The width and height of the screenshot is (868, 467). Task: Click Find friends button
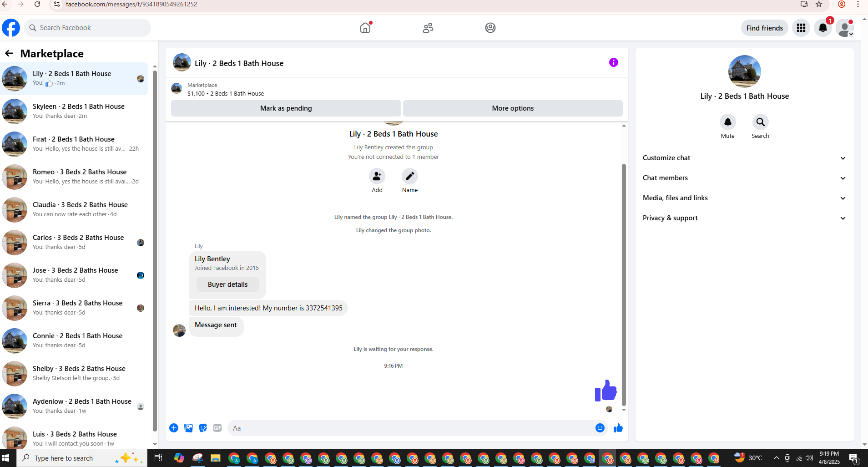(x=764, y=28)
